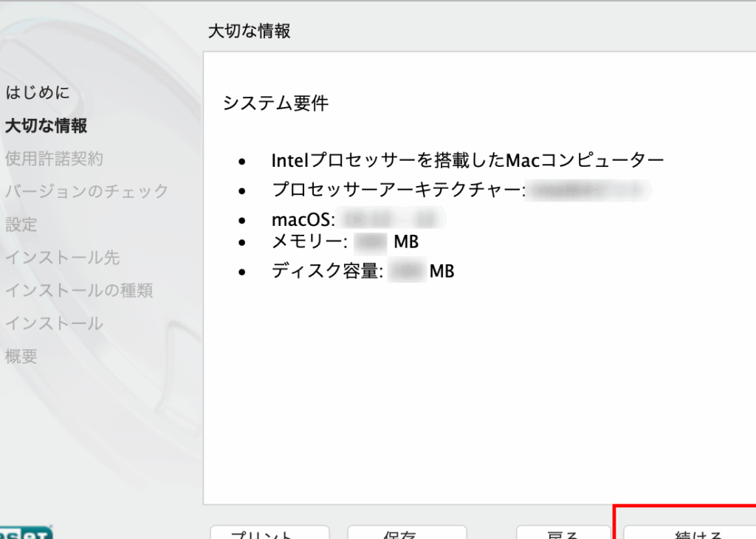Click the ESET logo in the corner
This screenshot has width=756, height=539.
[x=24, y=533]
